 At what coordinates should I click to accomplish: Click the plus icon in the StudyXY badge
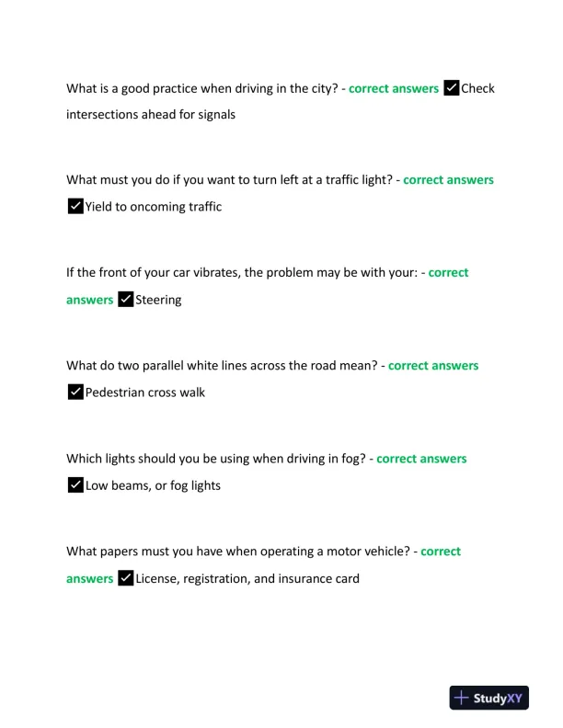(462, 698)
